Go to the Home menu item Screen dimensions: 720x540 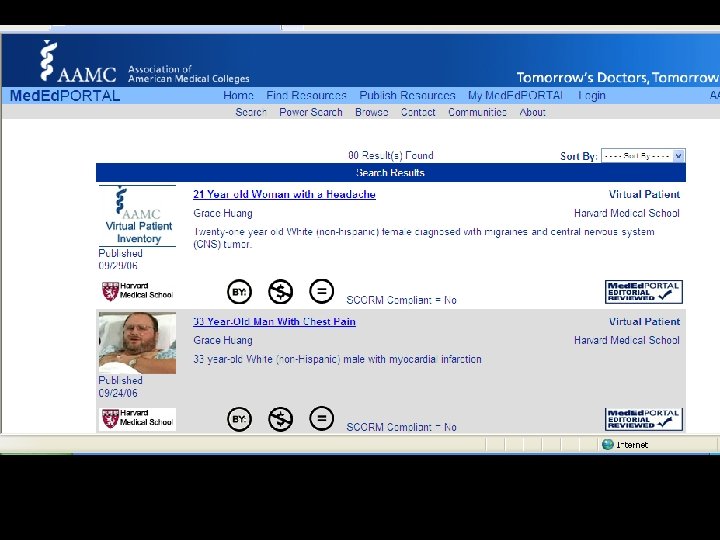[x=238, y=96]
